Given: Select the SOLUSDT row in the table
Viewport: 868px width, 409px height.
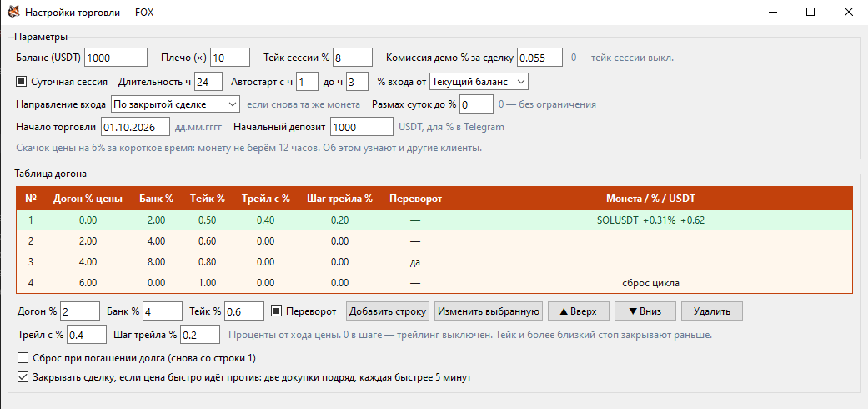Looking at the screenshot, I should click(x=435, y=220).
